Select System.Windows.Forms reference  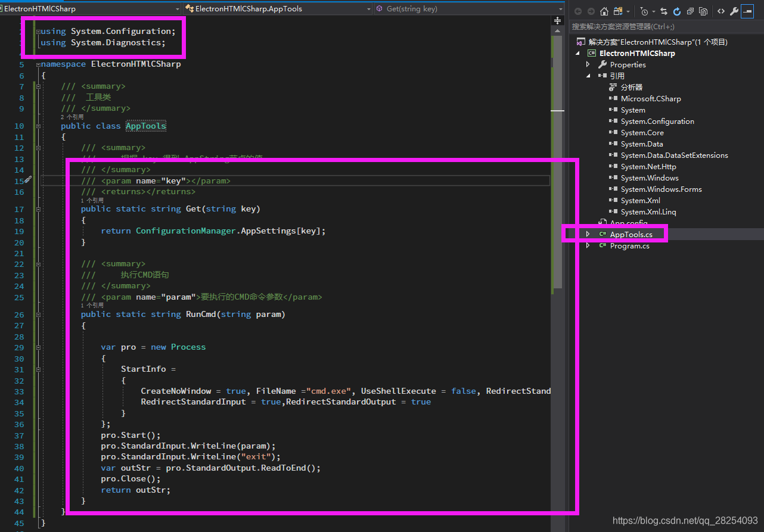(x=661, y=189)
